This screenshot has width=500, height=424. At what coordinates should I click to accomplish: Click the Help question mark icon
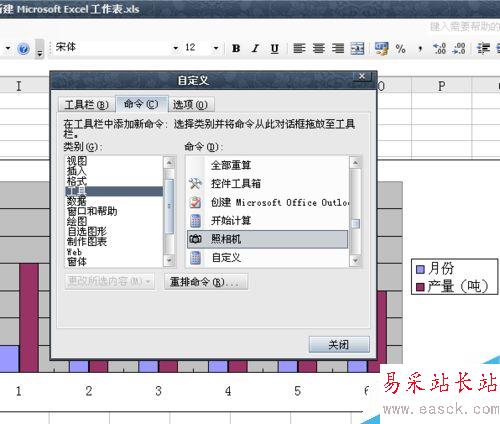[23, 49]
